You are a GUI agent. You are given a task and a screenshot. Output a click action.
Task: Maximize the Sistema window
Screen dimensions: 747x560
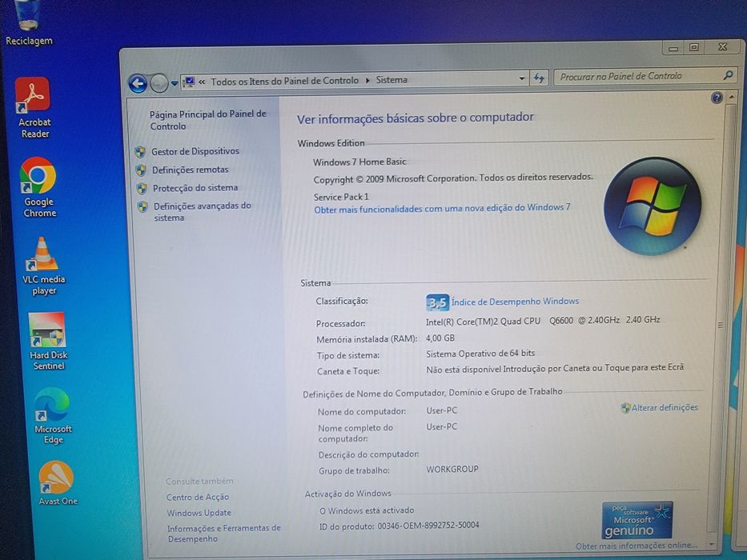694,47
